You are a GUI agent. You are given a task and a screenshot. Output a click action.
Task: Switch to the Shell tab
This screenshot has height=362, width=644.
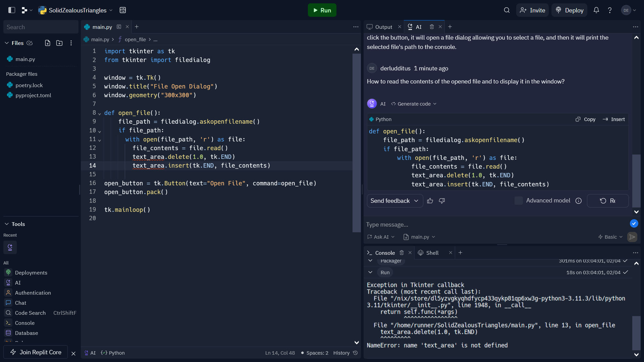(x=432, y=253)
